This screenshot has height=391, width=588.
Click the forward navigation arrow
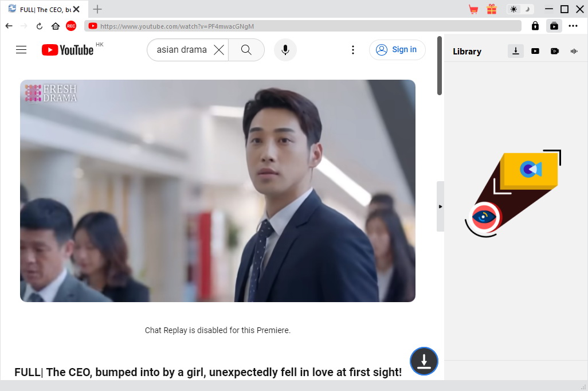(x=23, y=26)
